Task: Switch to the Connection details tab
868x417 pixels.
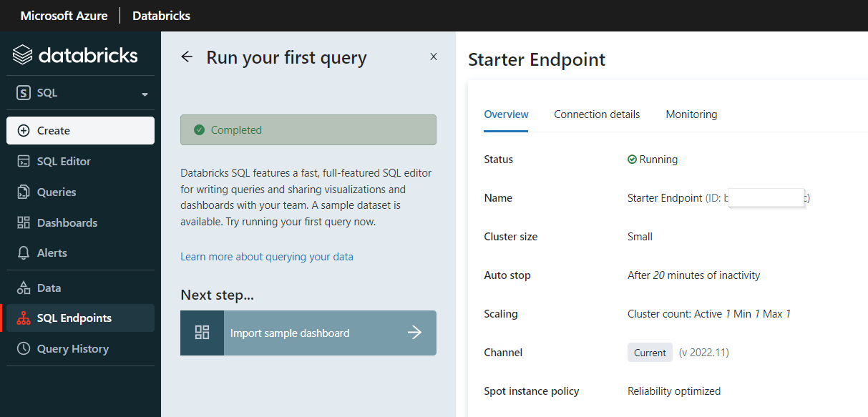Action: (597, 114)
